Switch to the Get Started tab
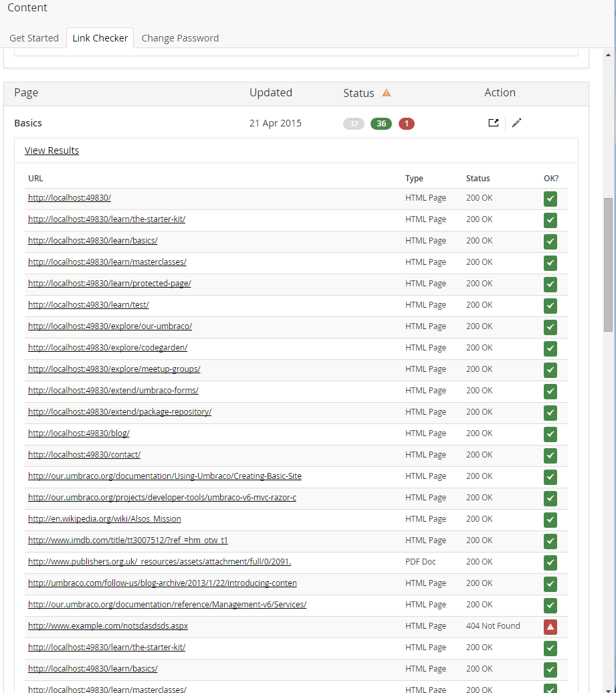The height and width of the screenshot is (693, 616). pos(34,38)
